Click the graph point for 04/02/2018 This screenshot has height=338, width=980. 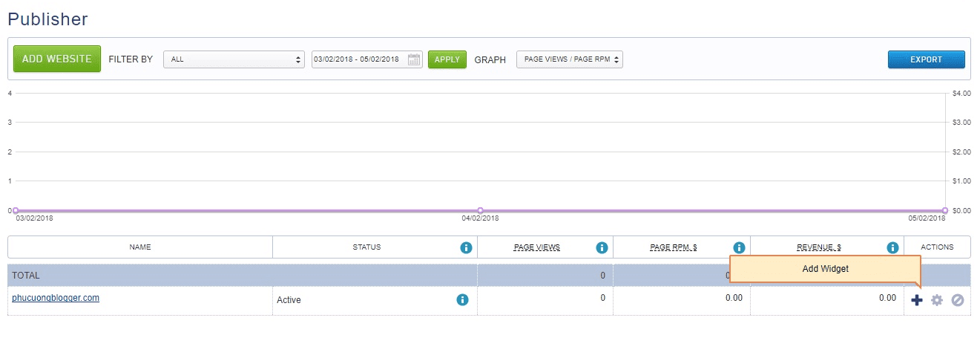point(480,210)
